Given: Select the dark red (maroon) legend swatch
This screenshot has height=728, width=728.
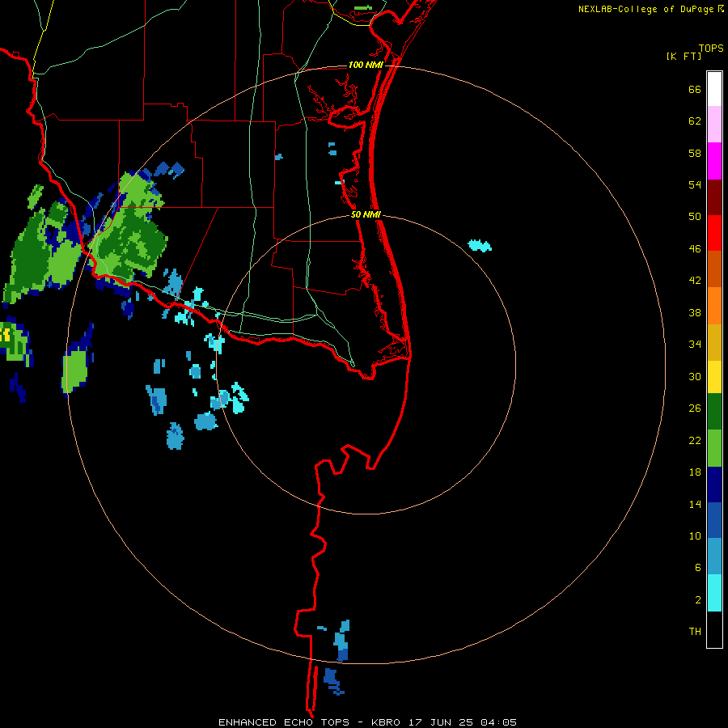Looking at the screenshot, I should point(714,197).
